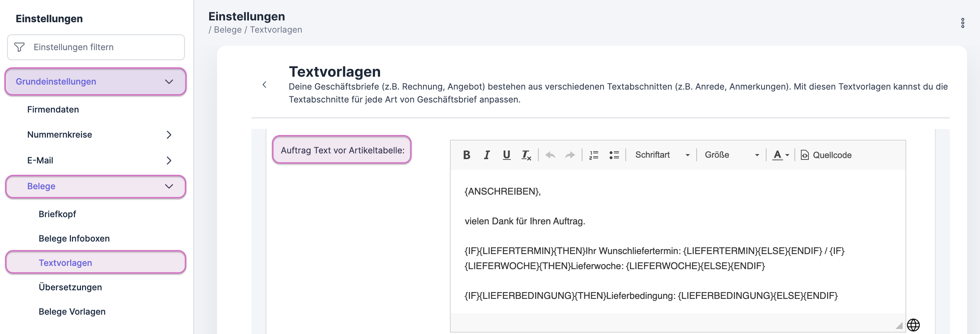Switch to Quellcode source view
The image size is (980, 334).
point(826,155)
